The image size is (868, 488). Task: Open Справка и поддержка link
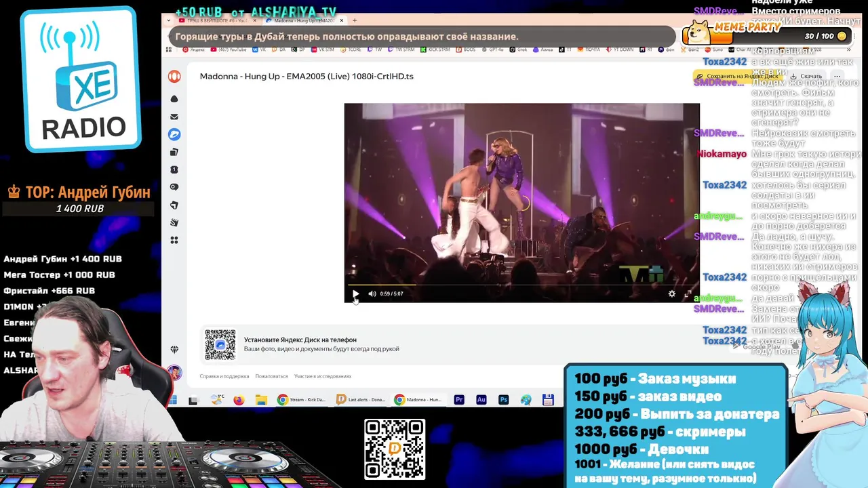[224, 376]
